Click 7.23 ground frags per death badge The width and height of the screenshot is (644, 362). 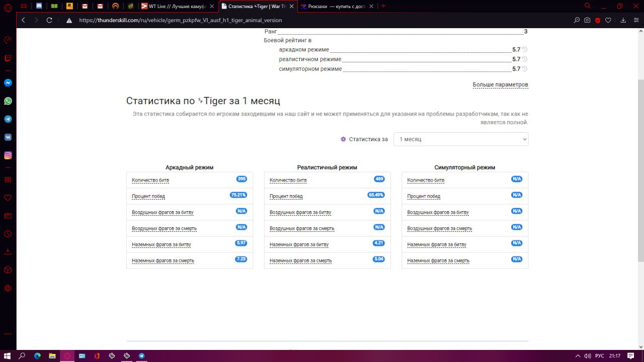(x=241, y=259)
